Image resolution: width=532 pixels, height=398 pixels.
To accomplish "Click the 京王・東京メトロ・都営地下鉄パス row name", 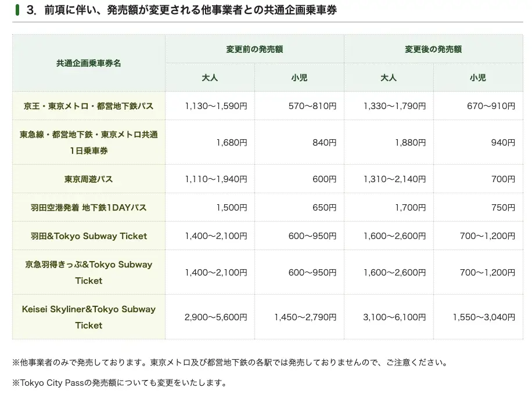I will [88, 106].
